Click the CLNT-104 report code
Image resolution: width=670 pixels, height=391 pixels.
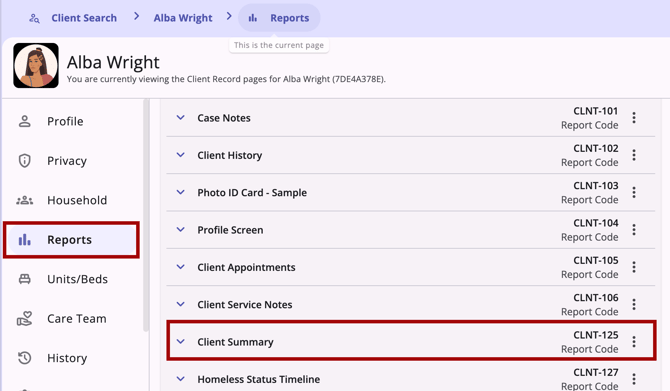coord(596,223)
